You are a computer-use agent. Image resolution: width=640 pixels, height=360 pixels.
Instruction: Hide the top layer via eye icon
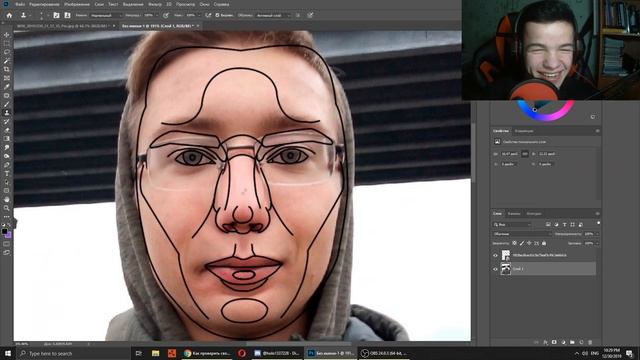[496, 256]
